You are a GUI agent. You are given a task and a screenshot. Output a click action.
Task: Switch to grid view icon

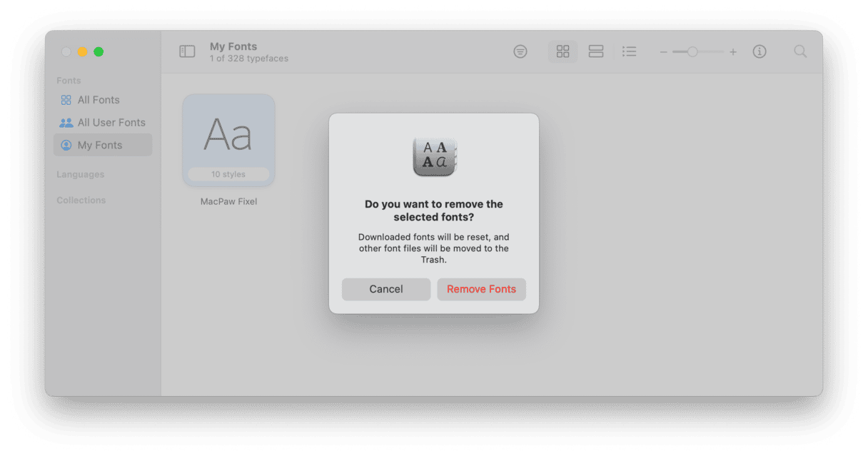(562, 51)
